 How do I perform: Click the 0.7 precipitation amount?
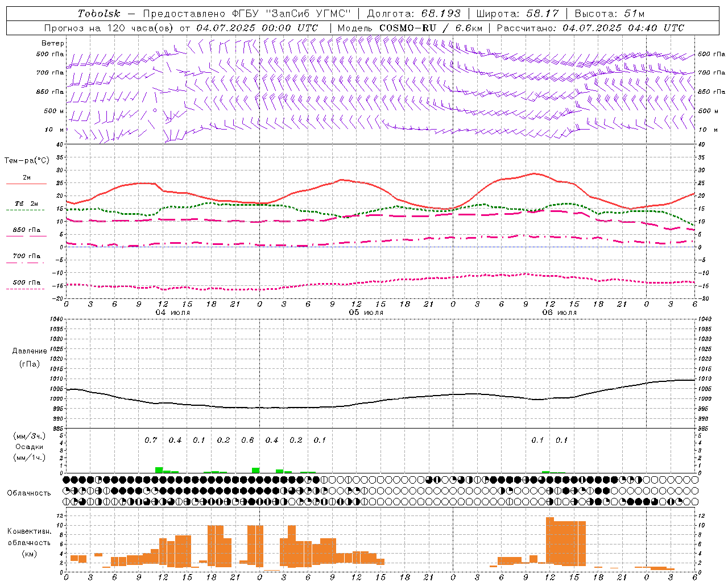pyautogui.click(x=151, y=440)
